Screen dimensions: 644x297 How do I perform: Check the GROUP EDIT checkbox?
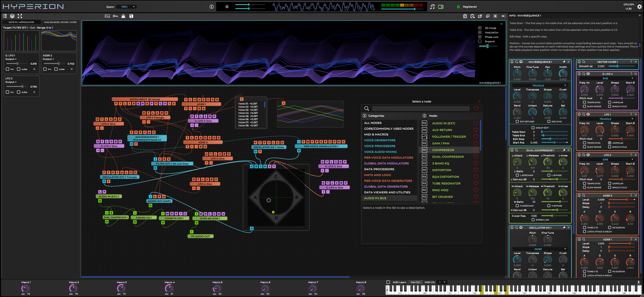coord(533,128)
